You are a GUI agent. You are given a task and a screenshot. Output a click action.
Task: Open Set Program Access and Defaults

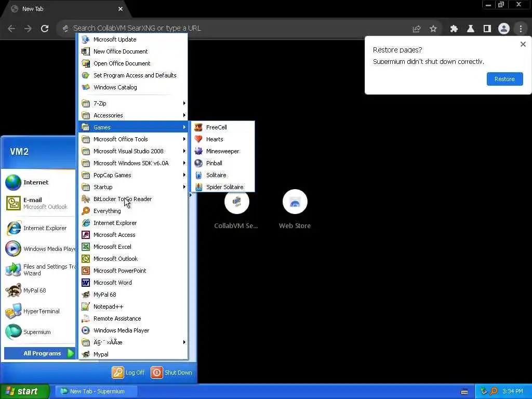point(133,75)
